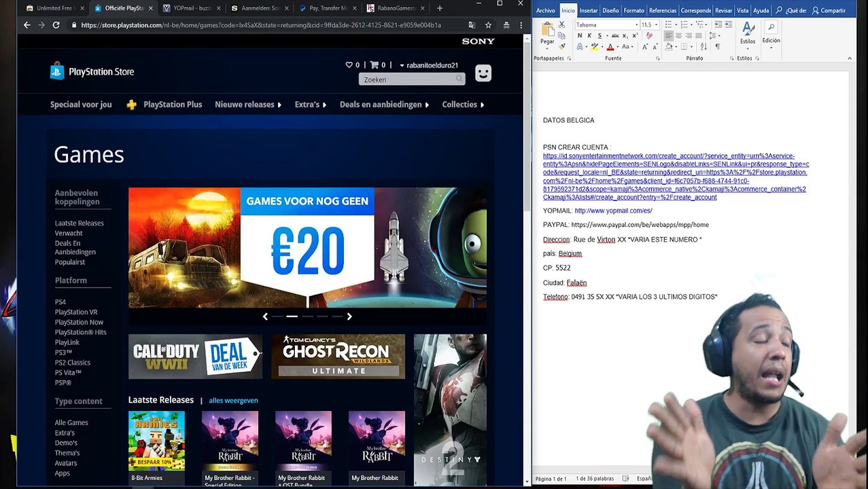Open a new Chrome tab with plus
Image resolution: width=868 pixels, height=489 pixels.
(440, 8)
